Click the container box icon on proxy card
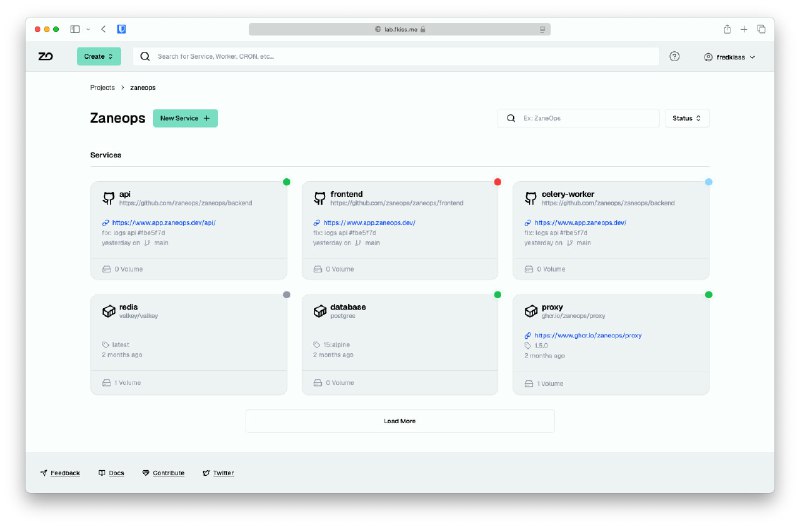Screen dimensions: 800x527 click(x=530, y=311)
